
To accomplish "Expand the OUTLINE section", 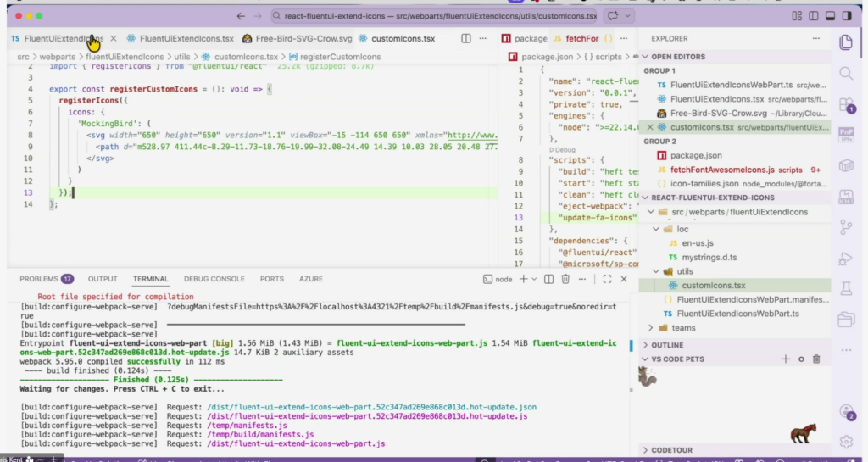I will (x=670, y=345).
